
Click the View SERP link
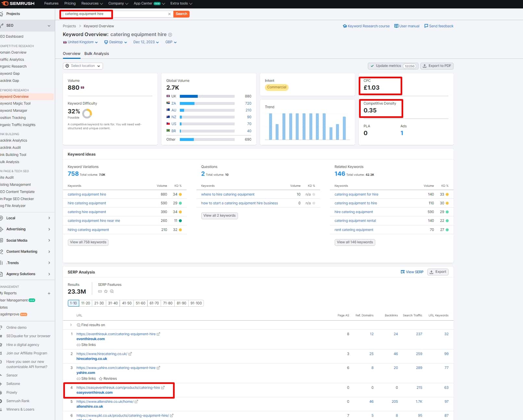click(412, 272)
